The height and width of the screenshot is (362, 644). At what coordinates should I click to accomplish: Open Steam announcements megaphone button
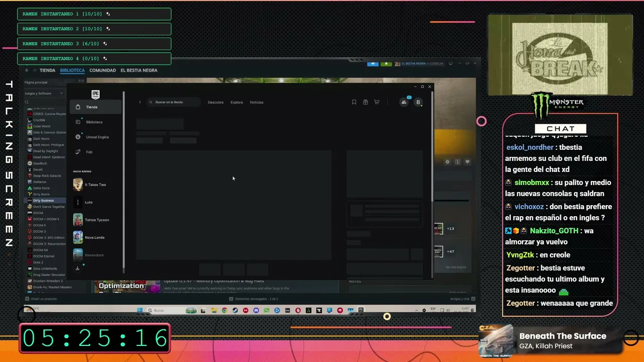click(x=373, y=64)
